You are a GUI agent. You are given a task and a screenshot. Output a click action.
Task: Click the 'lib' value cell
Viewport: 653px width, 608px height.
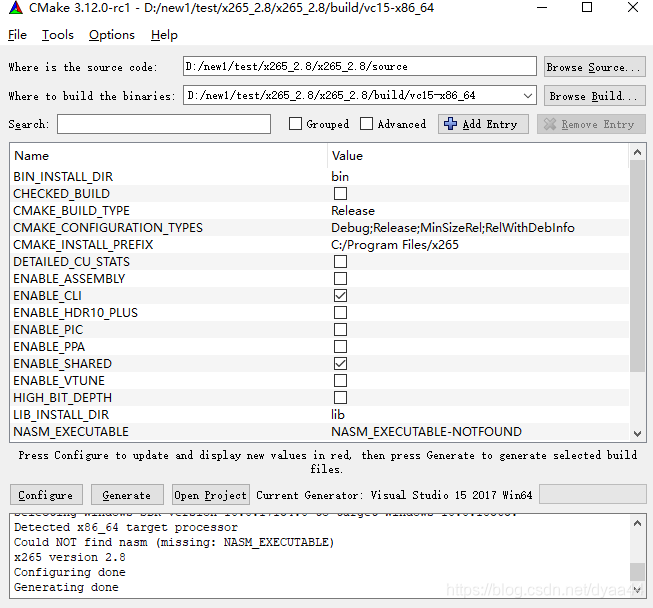pos(338,415)
